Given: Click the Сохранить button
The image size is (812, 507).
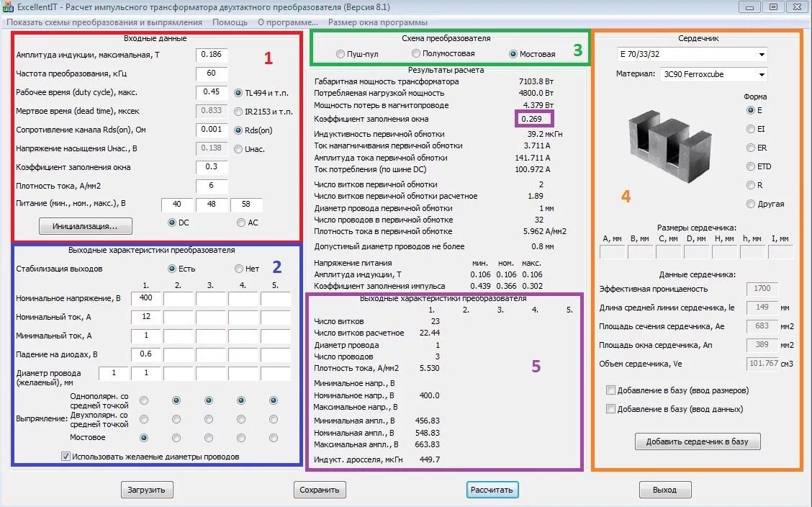Looking at the screenshot, I should (320, 490).
